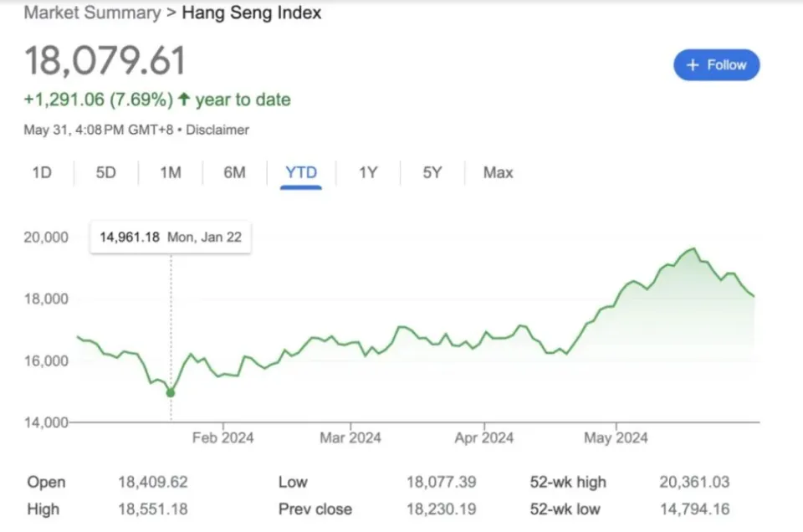Open the Disclaimer link

pyautogui.click(x=217, y=130)
